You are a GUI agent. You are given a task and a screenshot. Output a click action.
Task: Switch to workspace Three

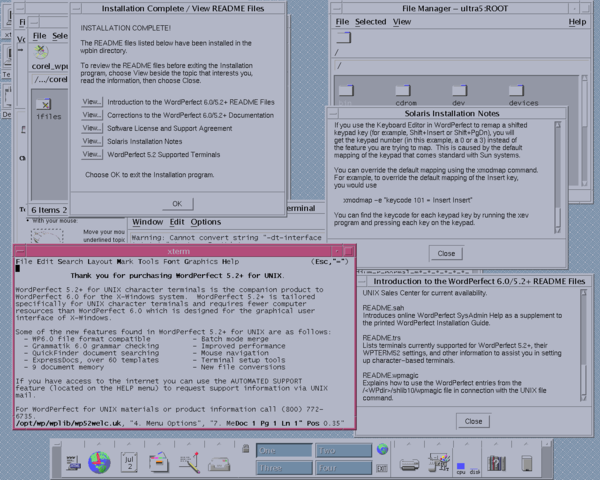click(284, 468)
